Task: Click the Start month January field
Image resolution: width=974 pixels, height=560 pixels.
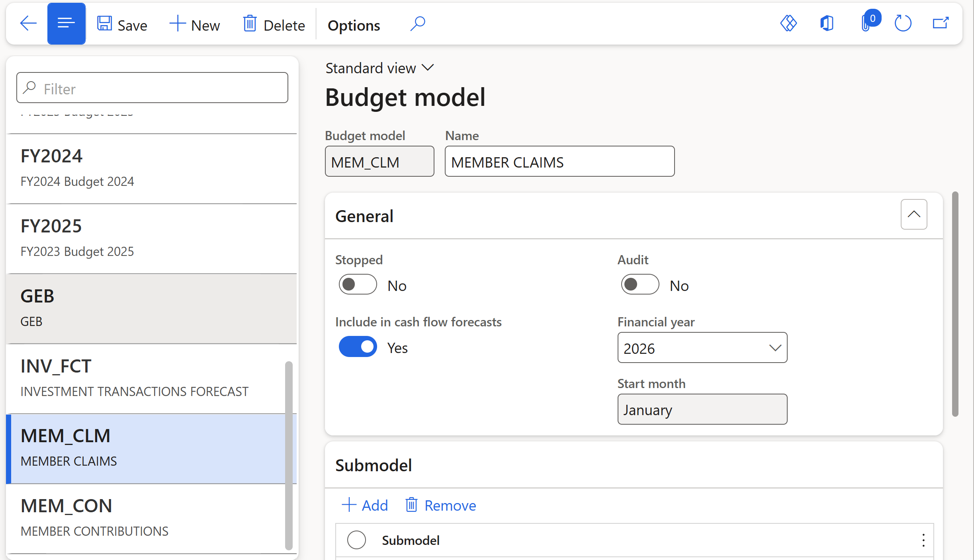Action: coord(702,410)
